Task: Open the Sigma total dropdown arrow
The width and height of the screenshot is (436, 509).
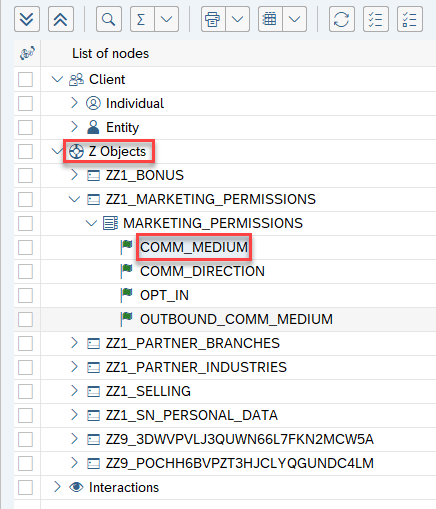Action: (x=166, y=19)
